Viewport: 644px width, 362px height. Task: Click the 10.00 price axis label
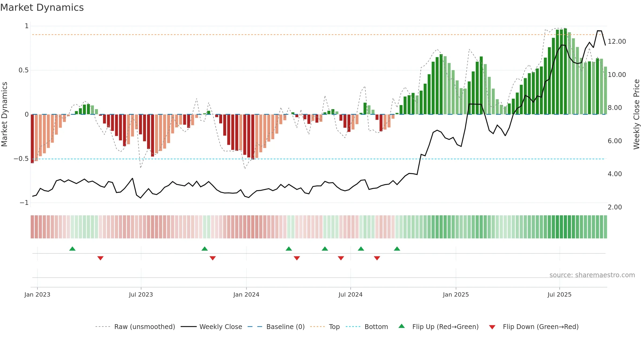coord(617,75)
